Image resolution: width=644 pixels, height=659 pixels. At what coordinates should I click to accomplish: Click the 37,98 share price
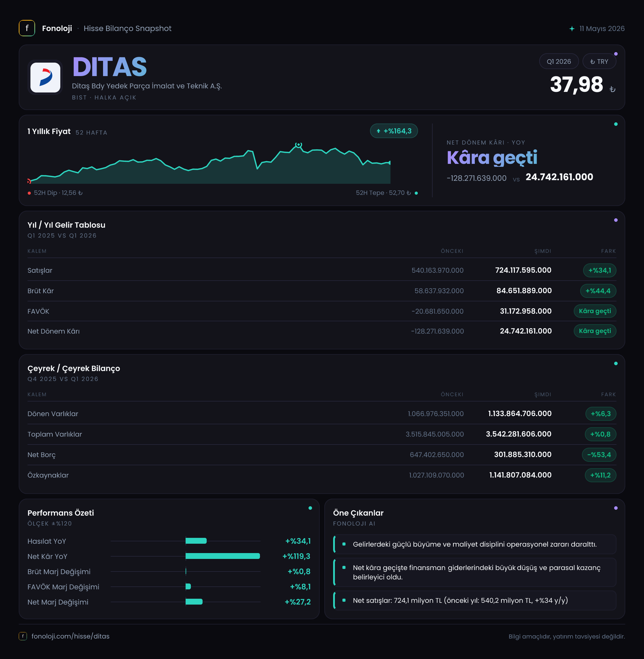(x=576, y=85)
